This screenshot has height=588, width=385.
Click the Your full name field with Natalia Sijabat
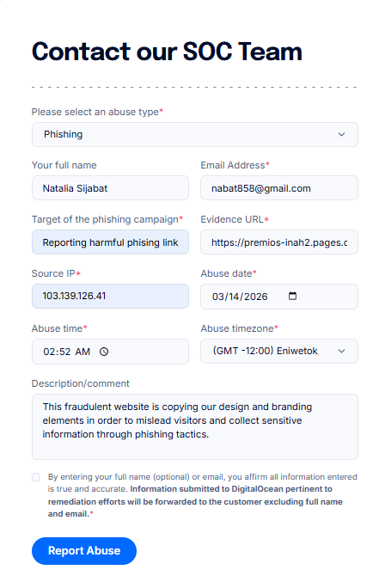tap(110, 188)
